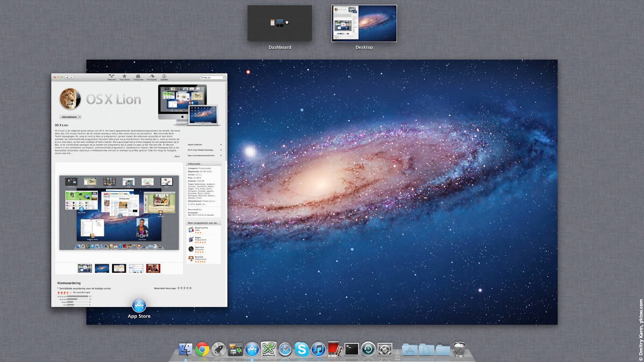This screenshot has width=644, height=362.
Task: Open OS X Lion Ondersteuning link
Action: tap(204, 150)
